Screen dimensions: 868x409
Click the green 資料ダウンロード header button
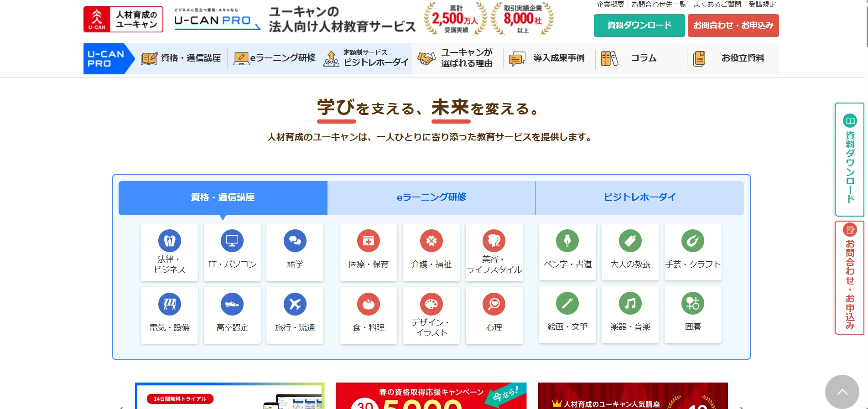(639, 26)
